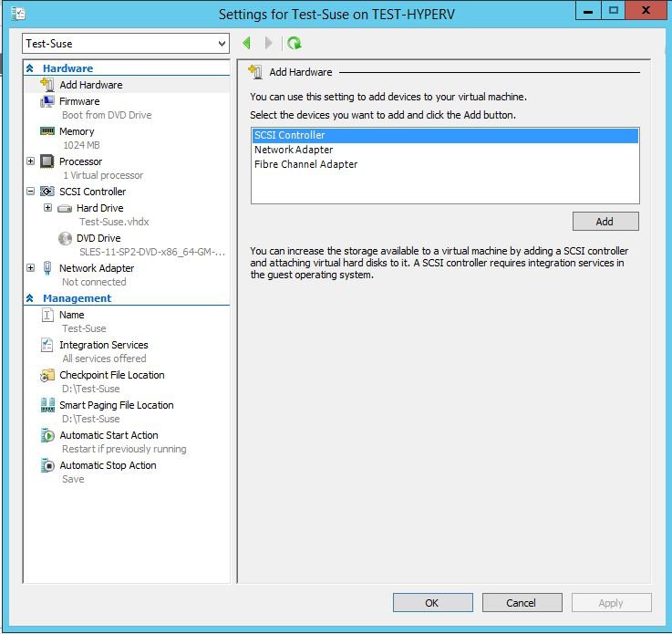Click the OK button
This screenshot has height=634, width=672.
[x=431, y=602]
